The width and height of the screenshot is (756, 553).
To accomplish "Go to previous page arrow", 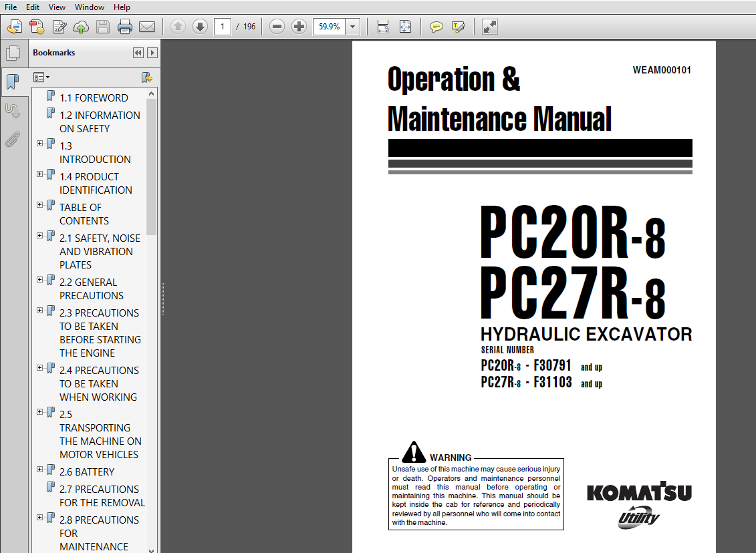I will pos(178,27).
